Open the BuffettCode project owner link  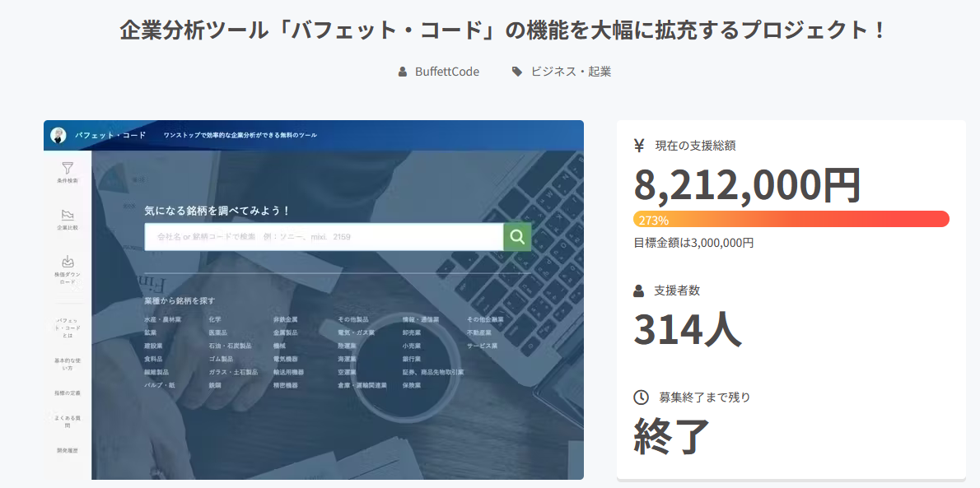pos(446,72)
